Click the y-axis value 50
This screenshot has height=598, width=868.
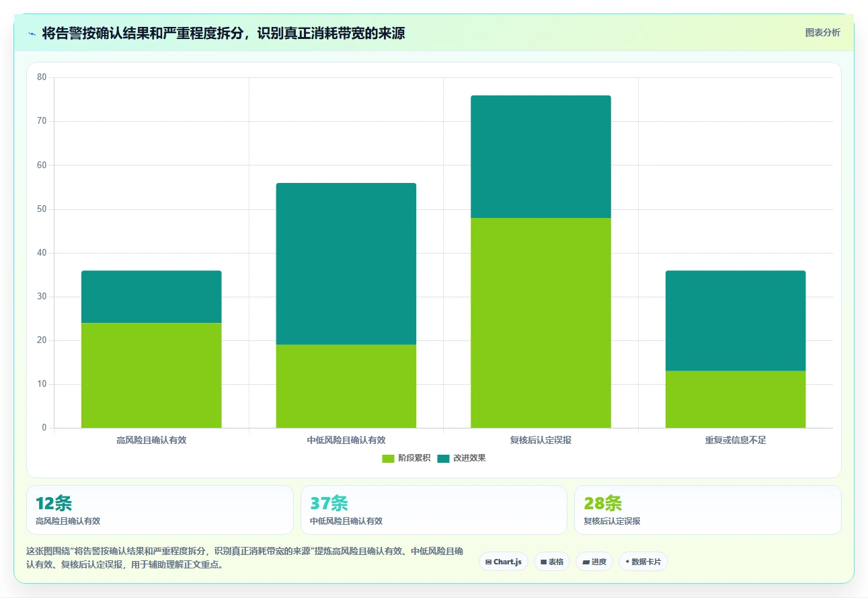pos(42,209)
